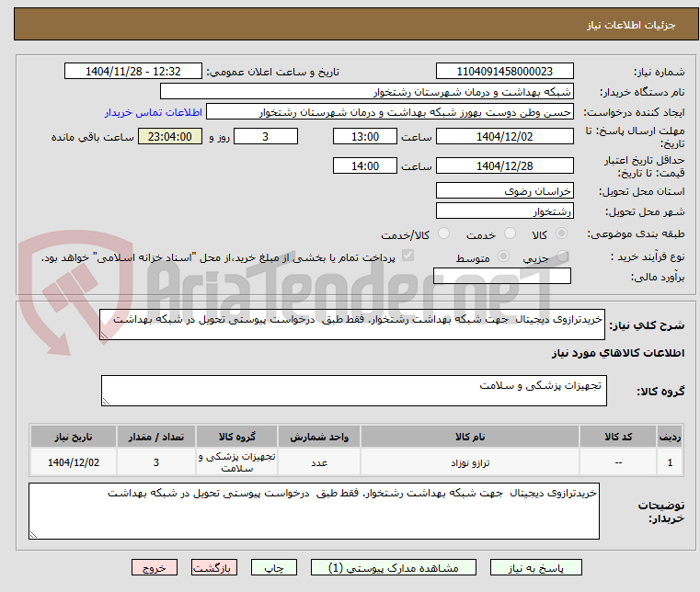Click the 1404/12/02 need date table cell
Image resolution: width=700 pixels, height=592 pixels.
[74, 462]
